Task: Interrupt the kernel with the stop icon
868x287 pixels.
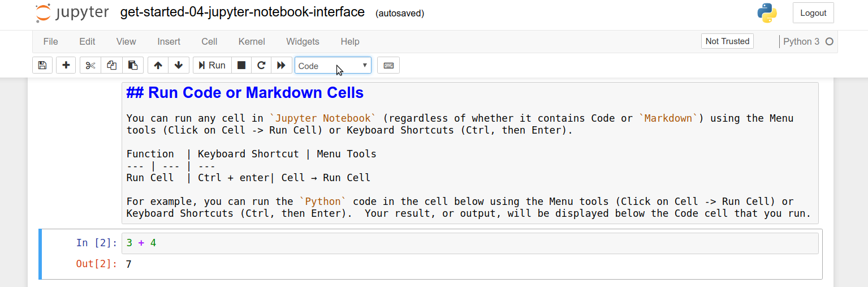Action: [241, 65]
